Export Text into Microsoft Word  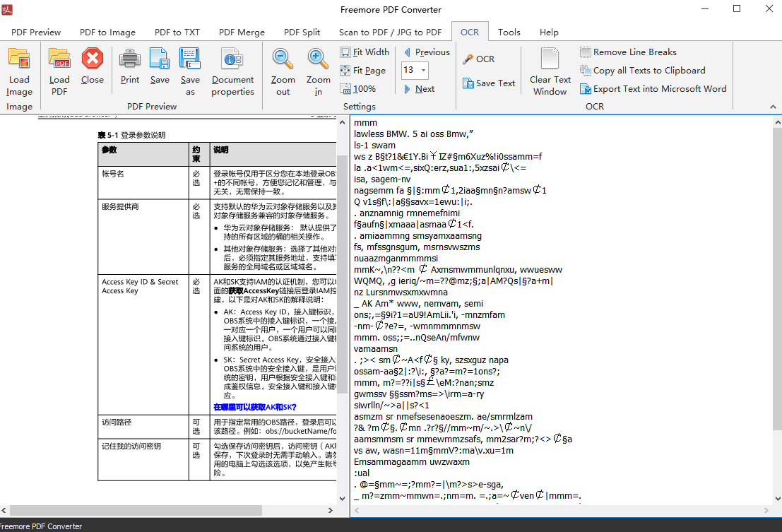click(x=653, y=89)
